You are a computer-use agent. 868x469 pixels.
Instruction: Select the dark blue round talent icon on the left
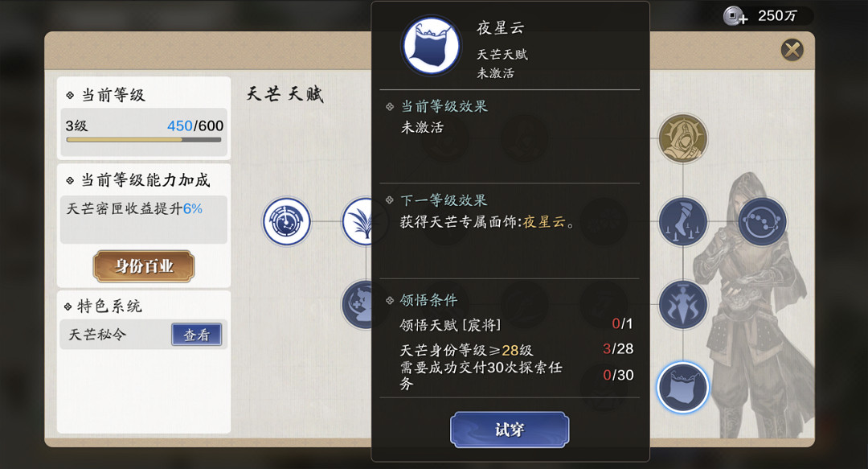(x=357, y=305)
